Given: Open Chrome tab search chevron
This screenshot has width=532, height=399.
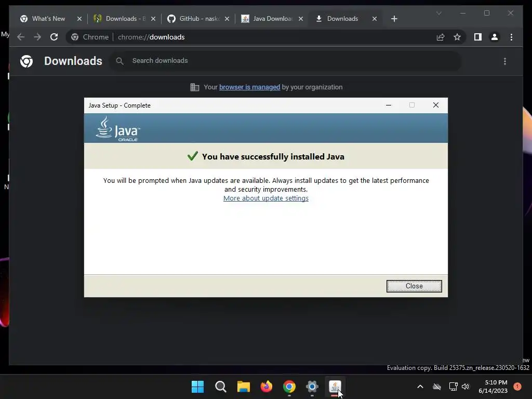Looking at the screenshot, I should click(438, 13).
